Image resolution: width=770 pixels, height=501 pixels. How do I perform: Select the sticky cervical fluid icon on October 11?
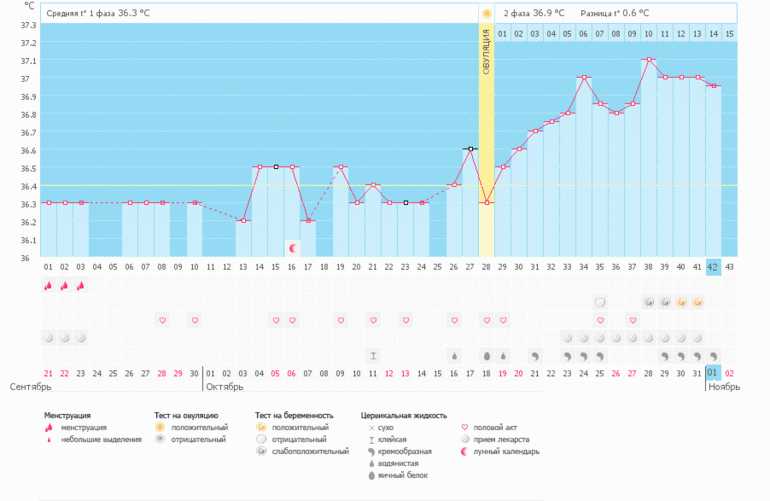pos(373,355)
